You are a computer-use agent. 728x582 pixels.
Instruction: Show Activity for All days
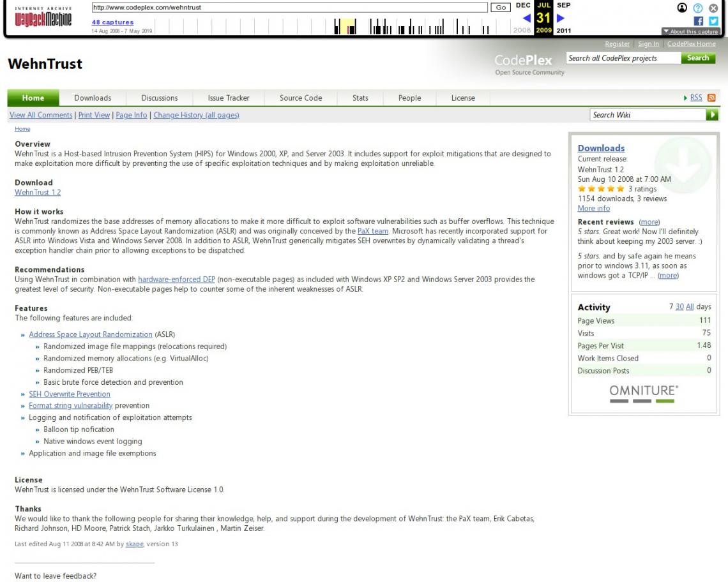[x=690, y=306]
